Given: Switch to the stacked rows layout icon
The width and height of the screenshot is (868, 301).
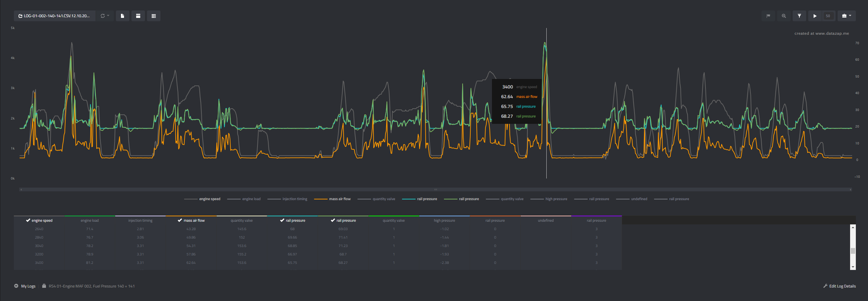Looking at the screenshot, I should [153, 16].
